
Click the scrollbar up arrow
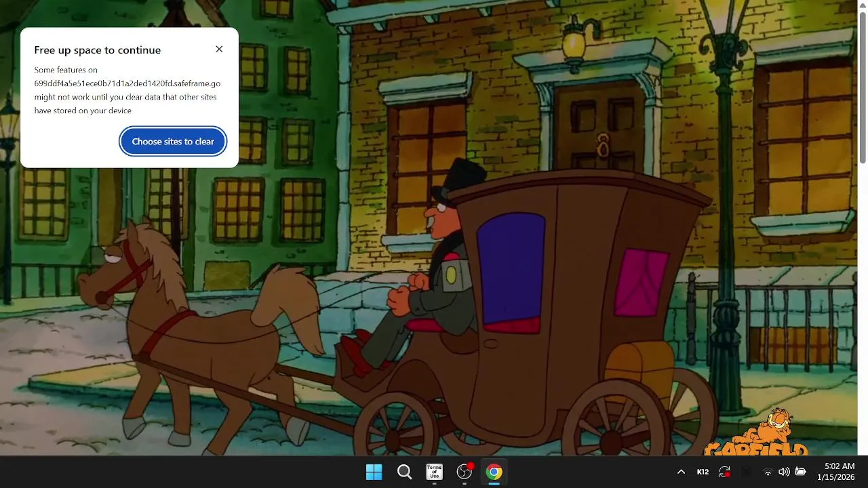coord(863,4)
